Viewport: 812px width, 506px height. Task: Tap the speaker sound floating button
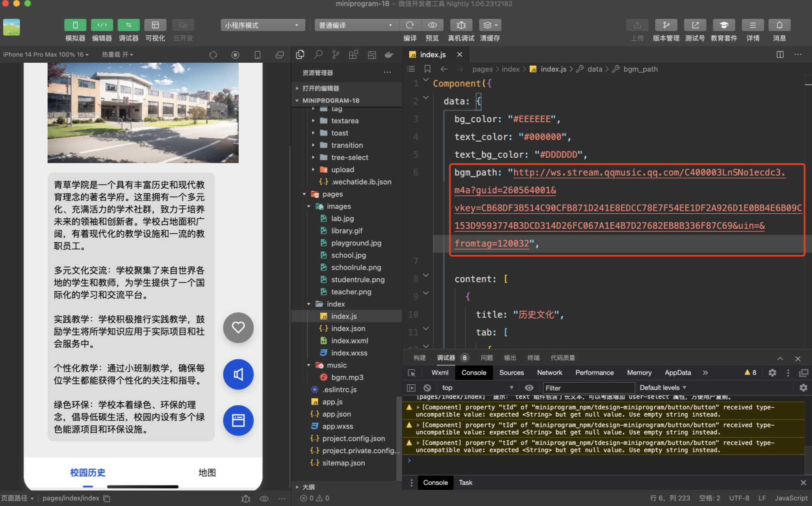[238, 374]
